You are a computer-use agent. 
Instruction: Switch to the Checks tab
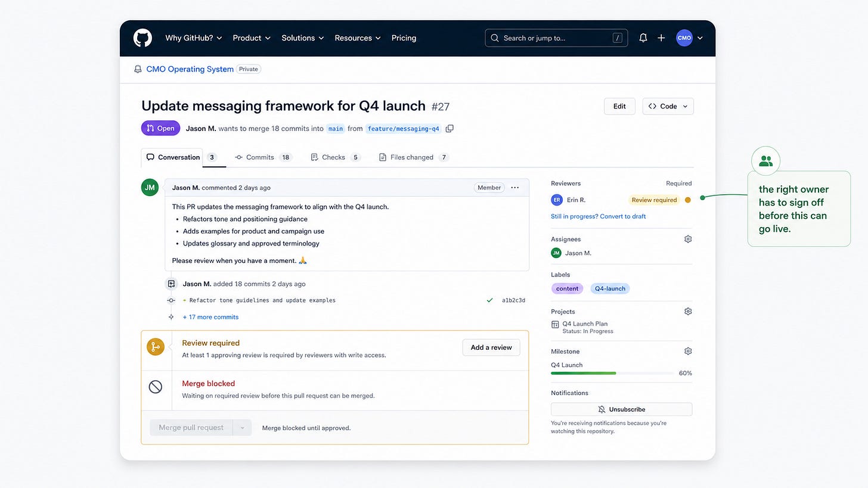336,157
